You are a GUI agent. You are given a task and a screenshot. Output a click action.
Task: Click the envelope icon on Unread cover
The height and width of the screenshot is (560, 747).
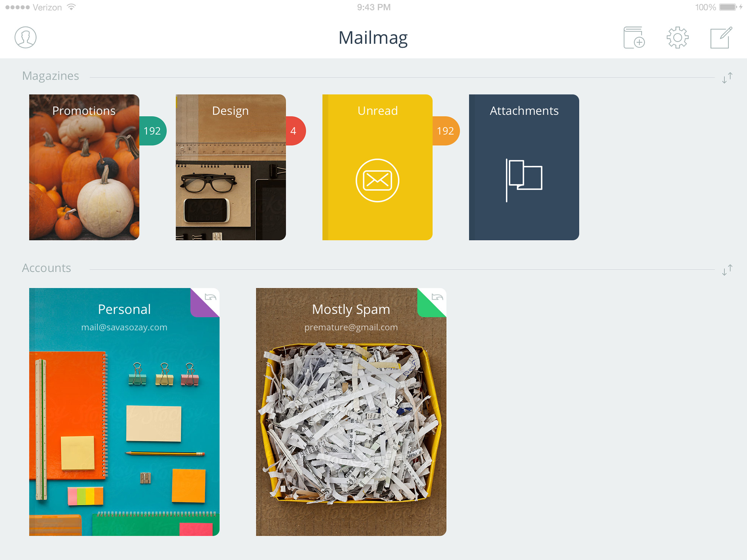click(377, 180)
